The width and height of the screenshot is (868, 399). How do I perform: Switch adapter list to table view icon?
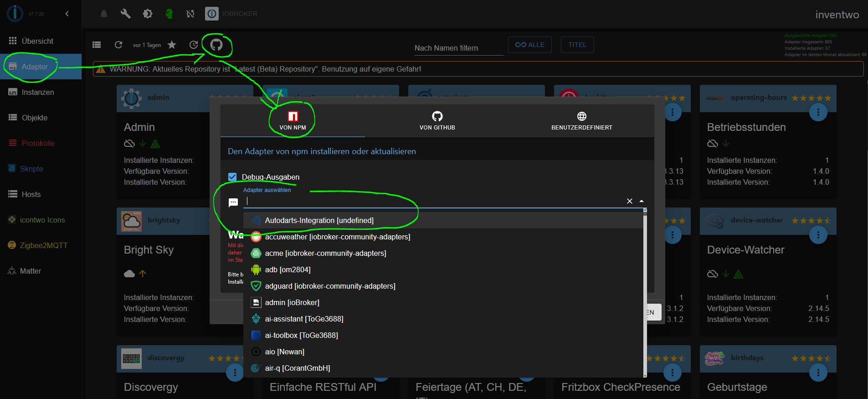tap(97, 45)
